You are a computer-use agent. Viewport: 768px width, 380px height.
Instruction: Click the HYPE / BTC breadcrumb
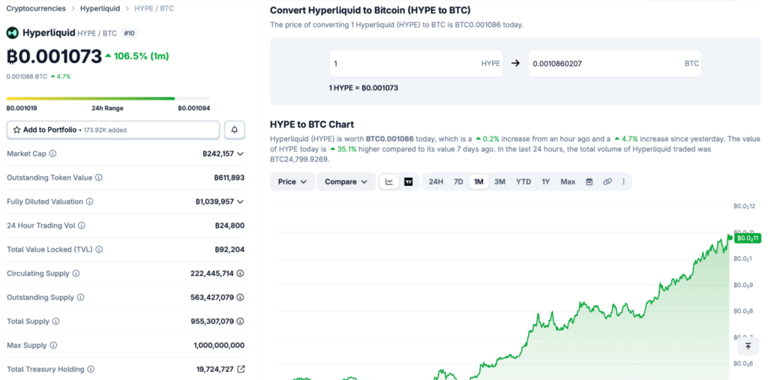[154, 8]
